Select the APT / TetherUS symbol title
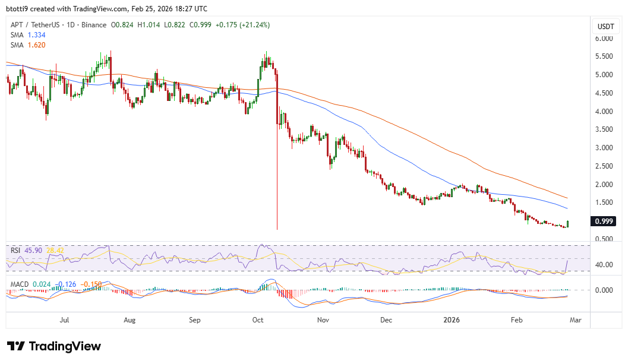The height and width of the screenshot is (364, 628). click(x=34, y=24)
